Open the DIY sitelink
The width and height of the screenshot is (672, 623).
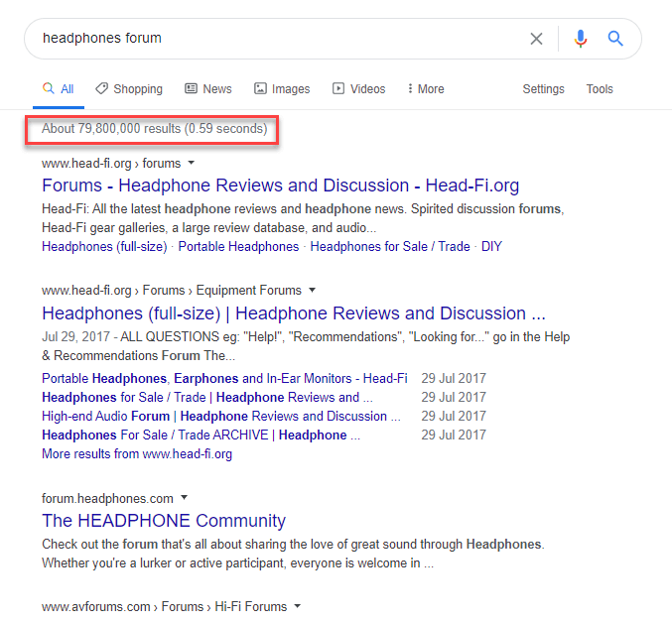click(x=491, y=247)
